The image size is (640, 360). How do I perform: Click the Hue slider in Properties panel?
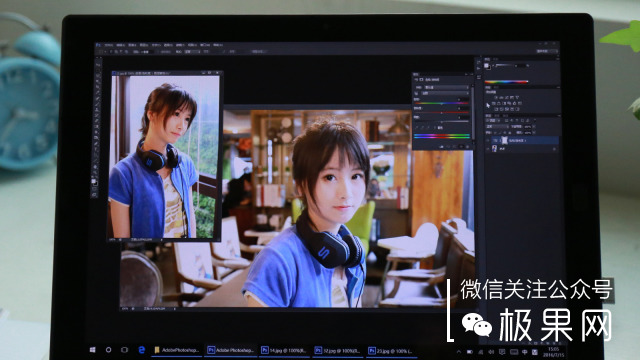[x=442, y=103]
